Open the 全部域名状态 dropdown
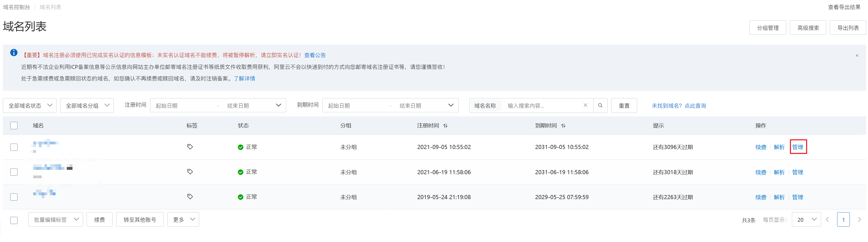 point(30,105)
